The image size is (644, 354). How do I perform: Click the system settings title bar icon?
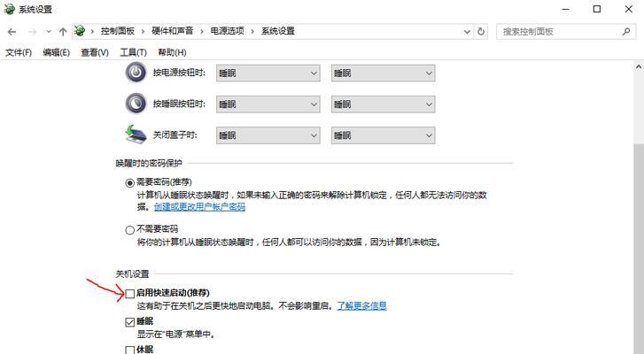click(x=9, y=9)
